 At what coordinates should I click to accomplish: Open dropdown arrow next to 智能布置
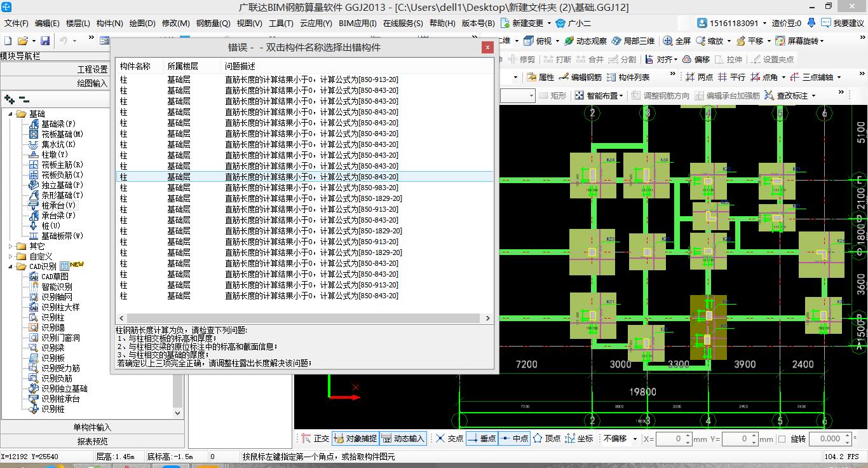click(x=621, y=95)
